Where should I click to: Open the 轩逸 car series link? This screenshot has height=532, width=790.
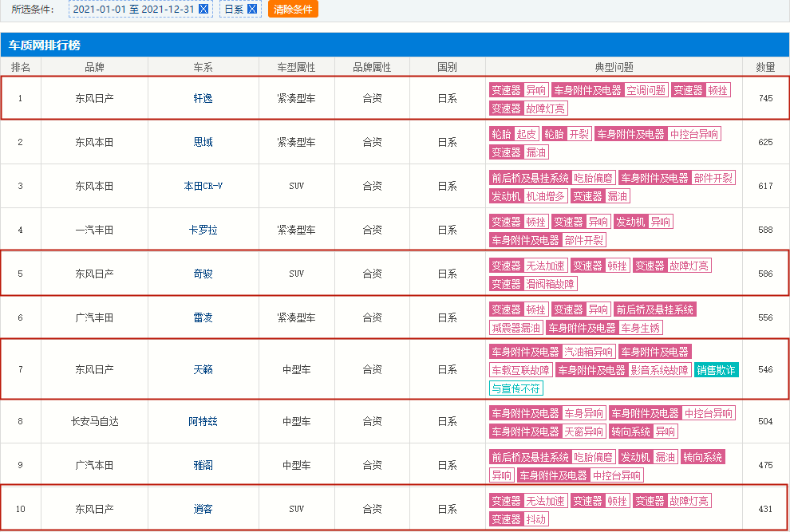[203, 98]
